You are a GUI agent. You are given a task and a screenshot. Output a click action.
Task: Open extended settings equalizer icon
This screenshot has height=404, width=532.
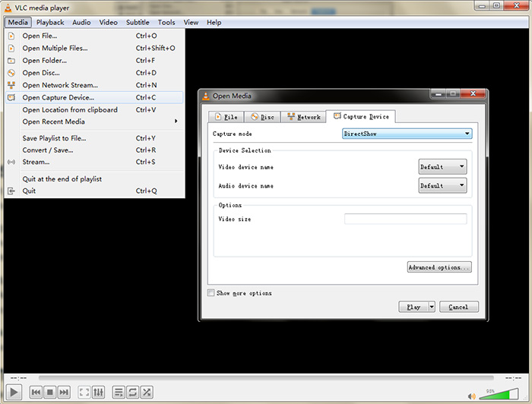click(x=98, y=393)
